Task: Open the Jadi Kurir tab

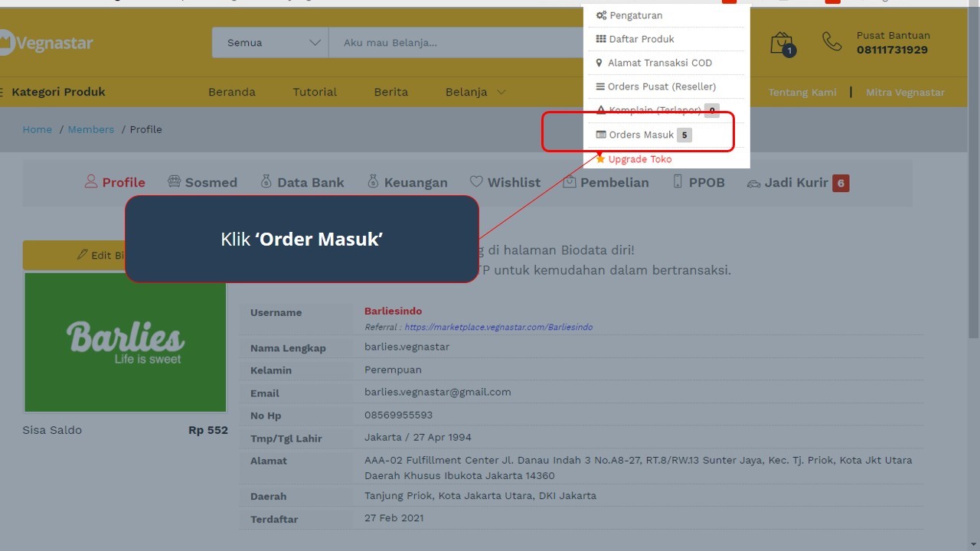Action: point(796,182)
